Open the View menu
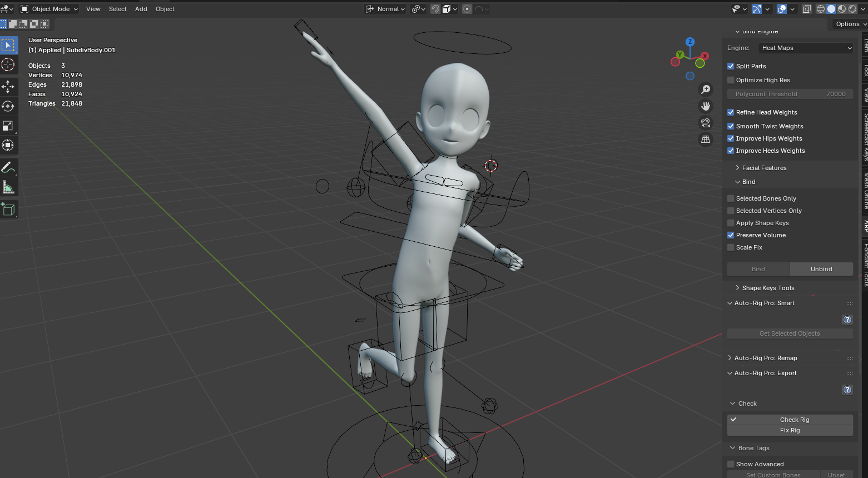The image size is (868, 478). 93,9
